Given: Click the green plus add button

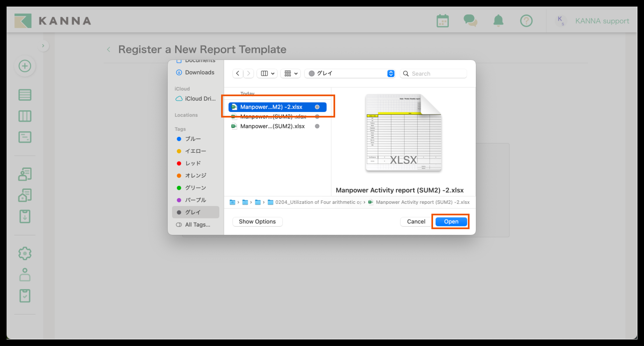Looking at the screenshot, I should pyautogui.click(x=25, y=66).
